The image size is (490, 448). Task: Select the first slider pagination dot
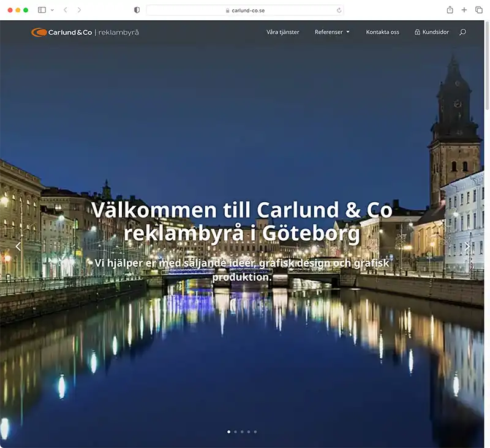[228, 431]
